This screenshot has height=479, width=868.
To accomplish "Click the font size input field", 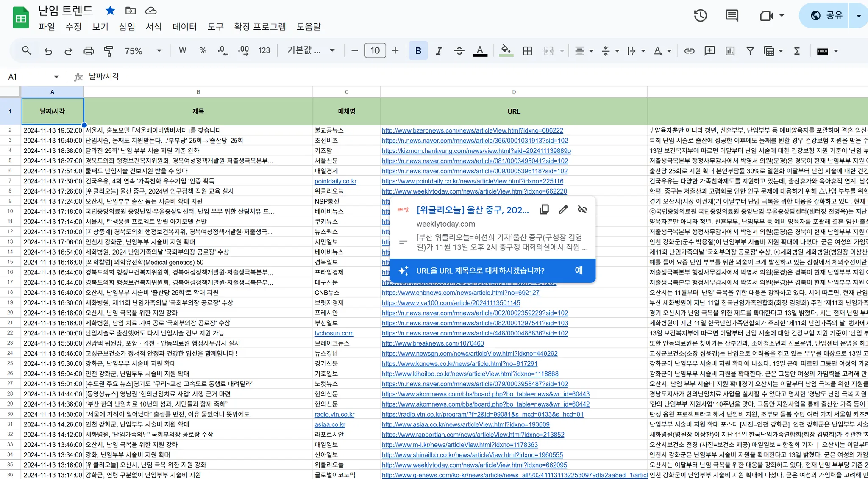I will point(375,51).
